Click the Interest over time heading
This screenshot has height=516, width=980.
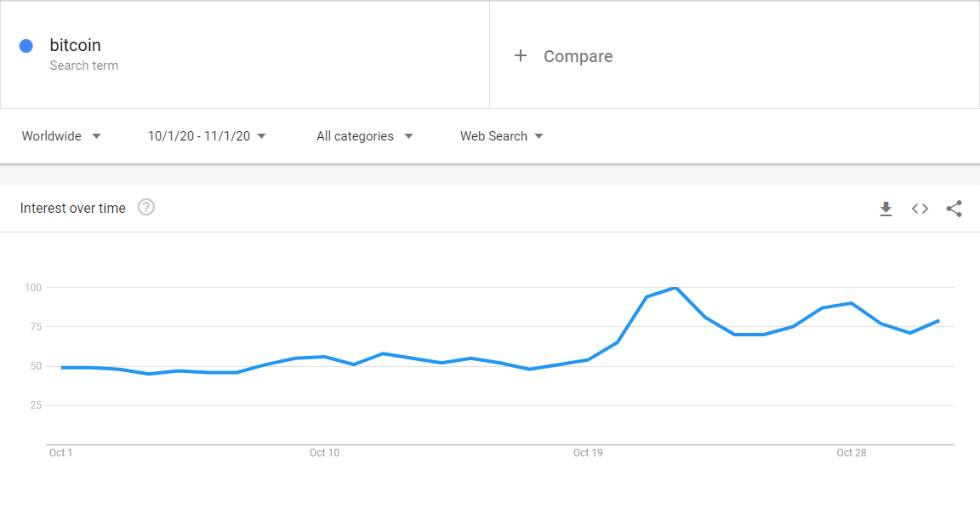coord(73,208)
